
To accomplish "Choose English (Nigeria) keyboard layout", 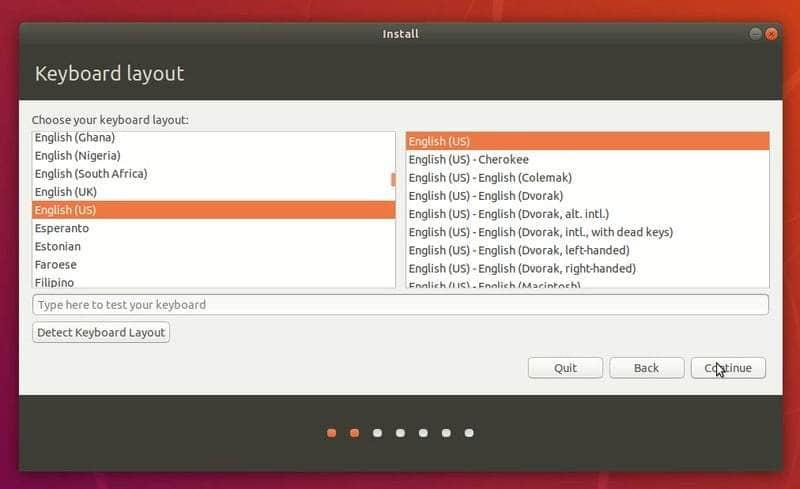I will point(78,155).
